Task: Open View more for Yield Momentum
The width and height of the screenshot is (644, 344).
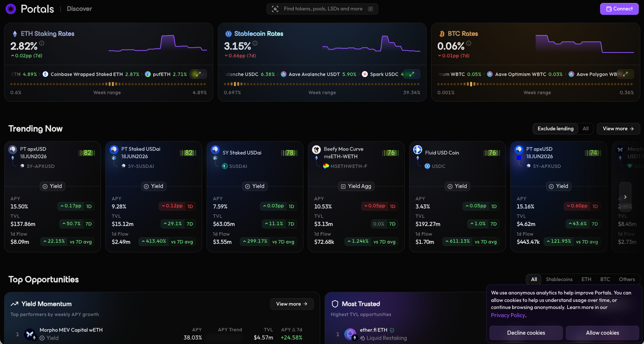Action: (292, 304)
